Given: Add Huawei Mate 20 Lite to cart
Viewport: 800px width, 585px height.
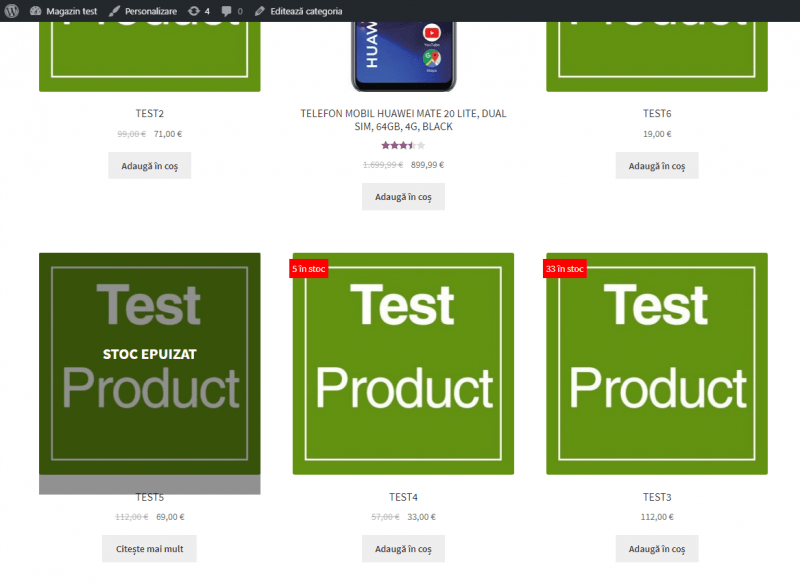Looking at the screenshot, I should [x=403, y=197].
